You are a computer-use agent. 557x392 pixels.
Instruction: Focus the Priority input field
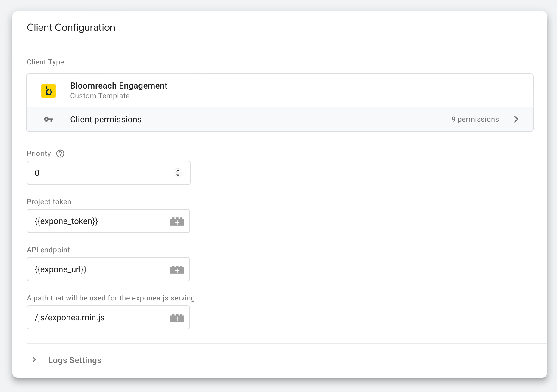click(x=109, y=173)
